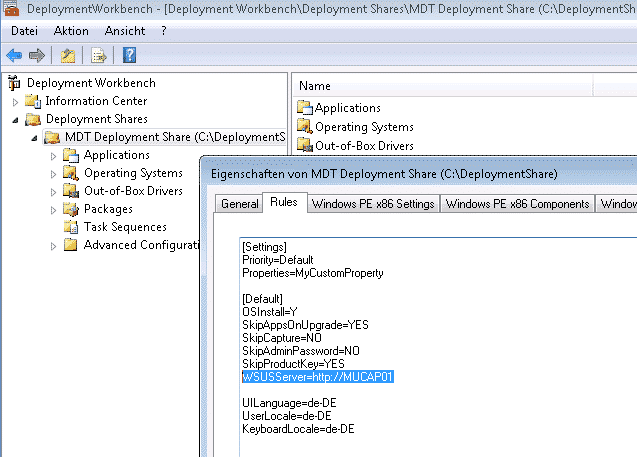
Task: Click the KeyboardLocale=de-DE line
Action: (x=299, y=429)
